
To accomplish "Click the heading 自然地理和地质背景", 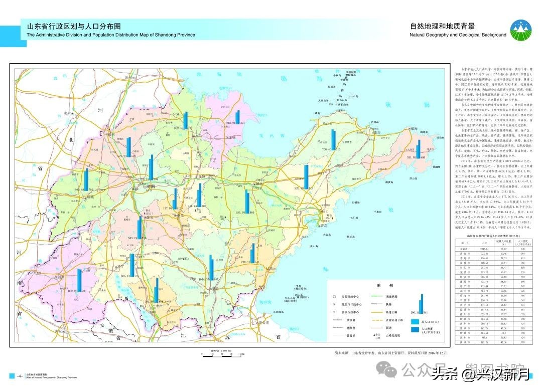I will [x=442, y=26].
